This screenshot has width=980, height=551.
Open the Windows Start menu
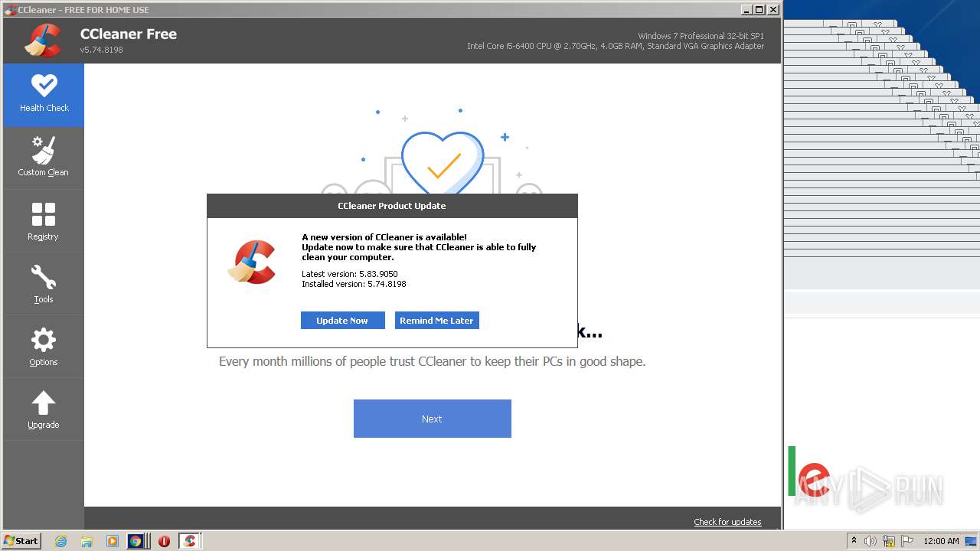click(21, 541)
